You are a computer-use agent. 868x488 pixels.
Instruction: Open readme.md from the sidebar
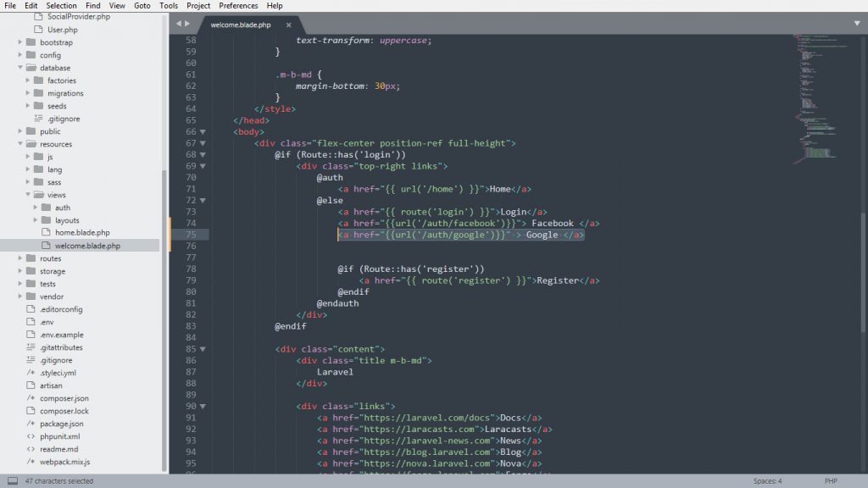58,449
